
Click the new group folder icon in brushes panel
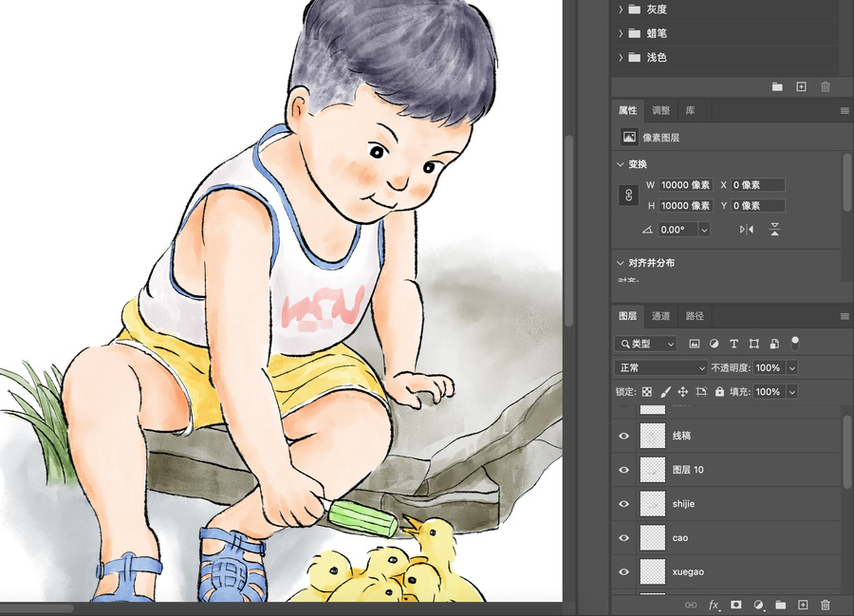pyautogui.click(x=777, y=86)
